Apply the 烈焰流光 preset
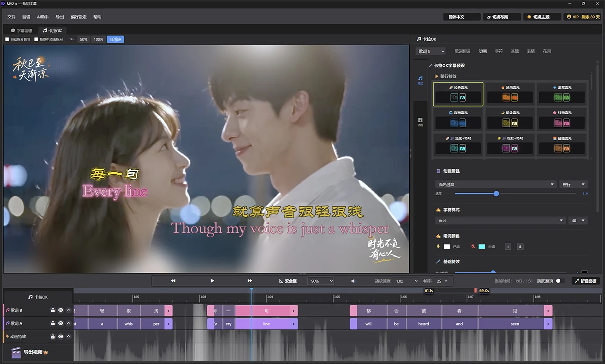Image resolution: width=605 pixels, height=364 pixels. (x=510, y=94)
